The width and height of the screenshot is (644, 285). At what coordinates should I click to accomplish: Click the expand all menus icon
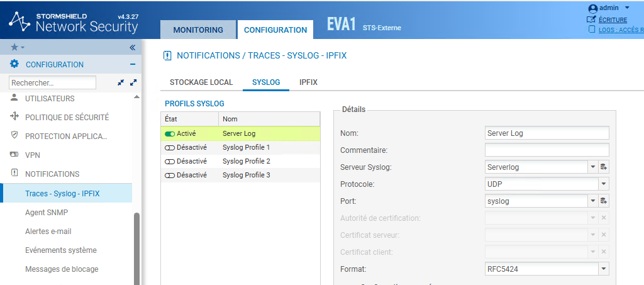(x=133, y=82)
